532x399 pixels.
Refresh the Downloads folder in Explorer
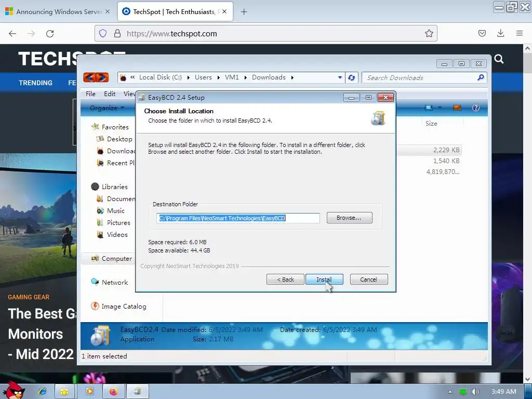coord(352,77)
